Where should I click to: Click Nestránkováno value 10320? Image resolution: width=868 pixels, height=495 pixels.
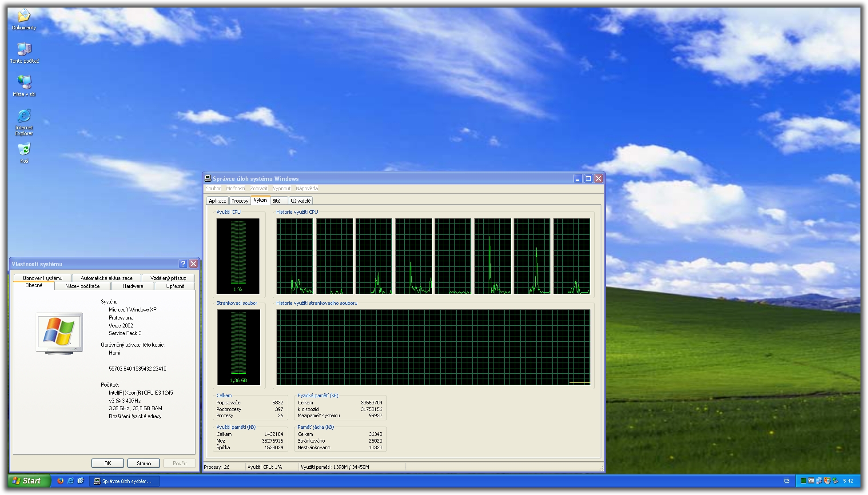pos(375,447)
